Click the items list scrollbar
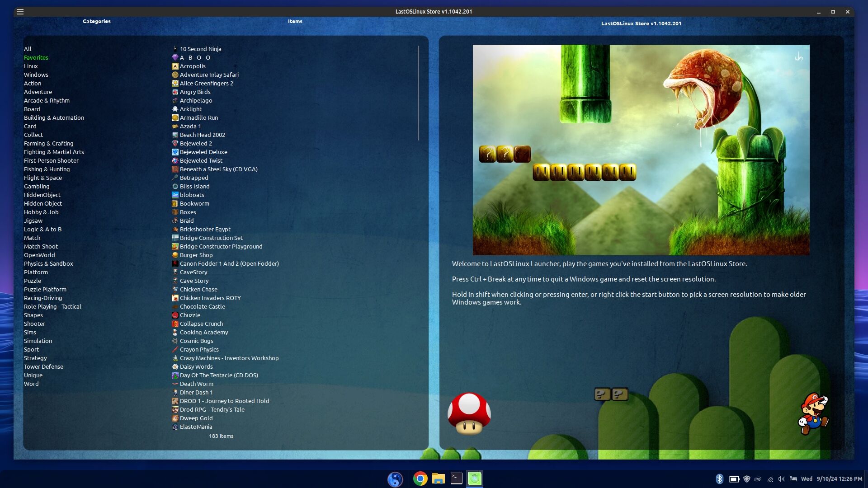Screen dimensions: 868x488 (x=418, y=93)
